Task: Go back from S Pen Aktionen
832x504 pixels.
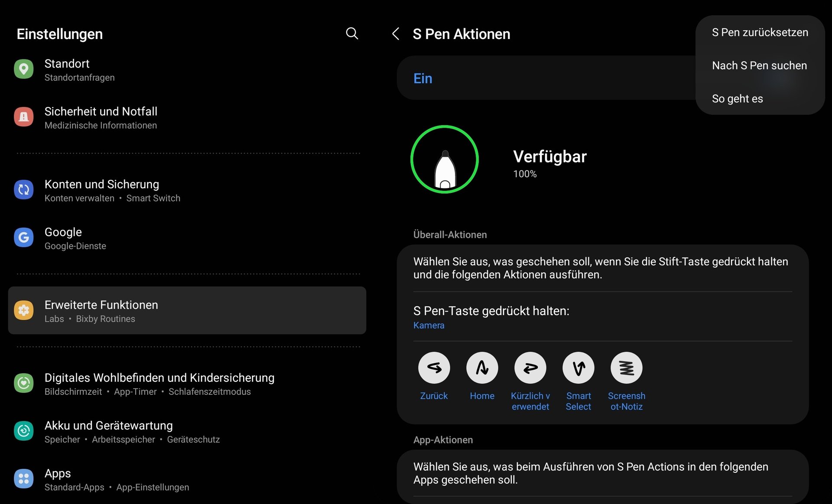Action: (x=395, y=34)
